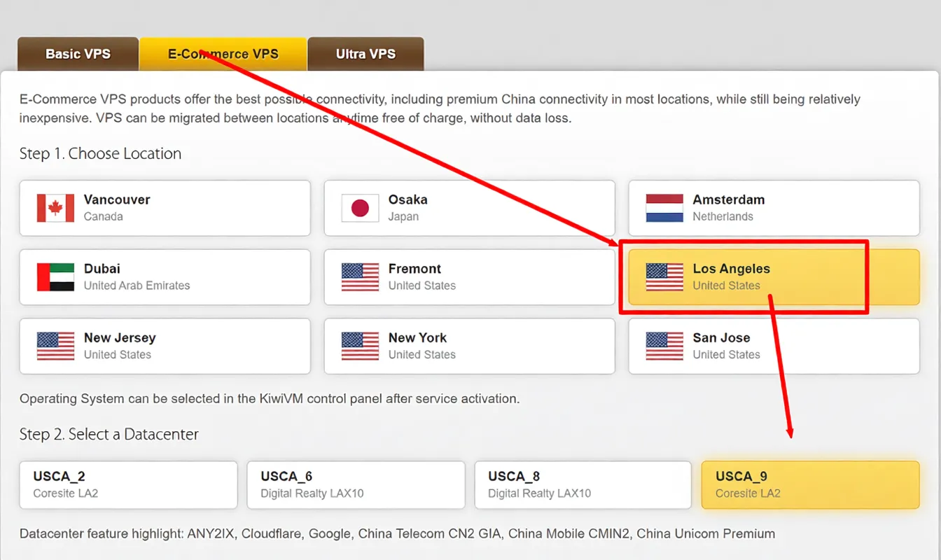Choose the Amsterdam, Netherlands location
Screen dimensions: 941x560
774,208
